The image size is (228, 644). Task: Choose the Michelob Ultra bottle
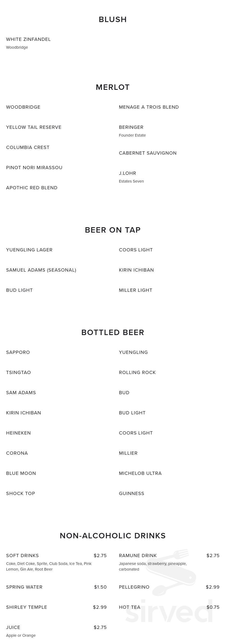(140, 473)
